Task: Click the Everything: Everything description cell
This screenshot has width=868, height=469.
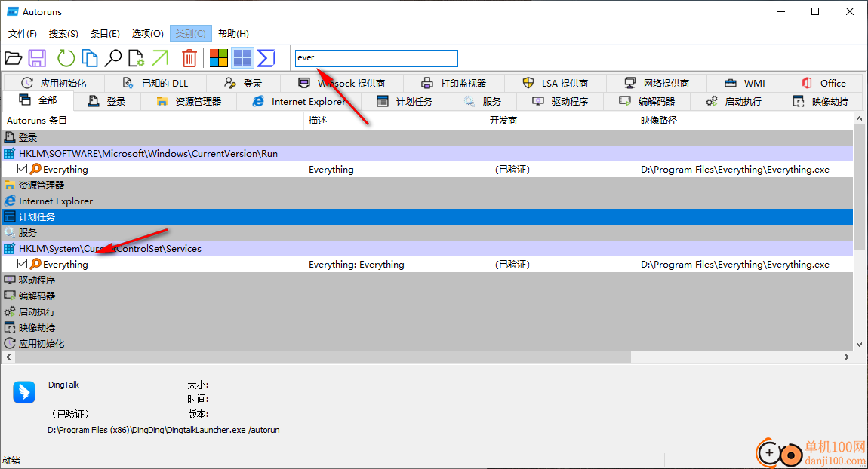Action: [x=356, y=265]
